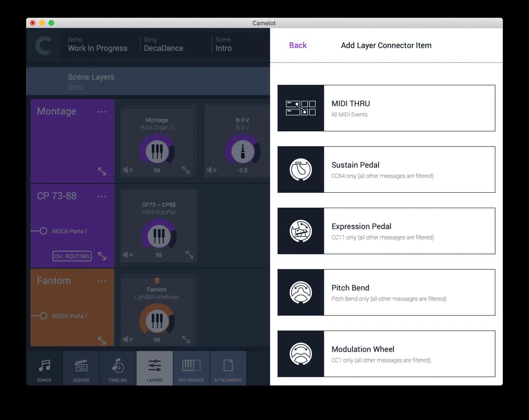This screenshot has height=420, width=529.
Task: Add the Modulation Wheel connector item
Action: tap(386, 353)
